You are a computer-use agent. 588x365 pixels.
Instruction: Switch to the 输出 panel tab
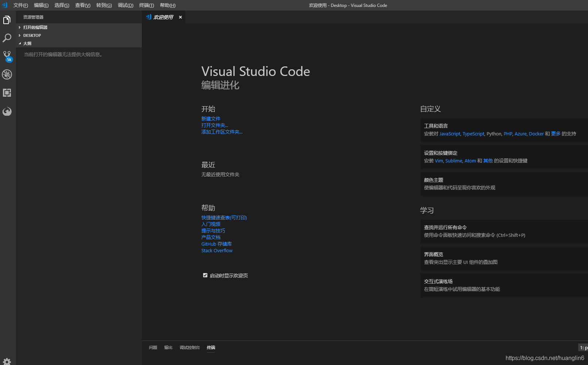pos(168,347)
